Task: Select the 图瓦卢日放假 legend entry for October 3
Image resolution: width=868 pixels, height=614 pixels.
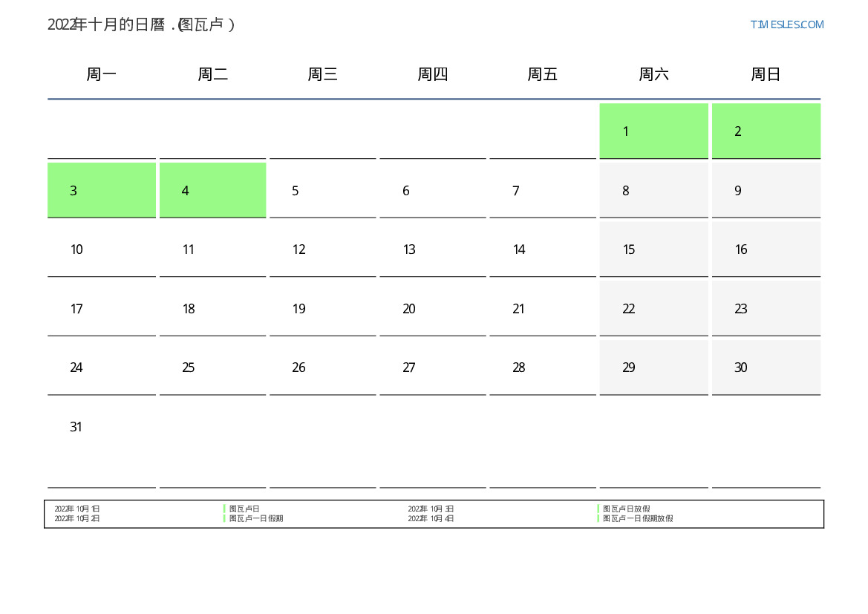Action: (626, 509)
